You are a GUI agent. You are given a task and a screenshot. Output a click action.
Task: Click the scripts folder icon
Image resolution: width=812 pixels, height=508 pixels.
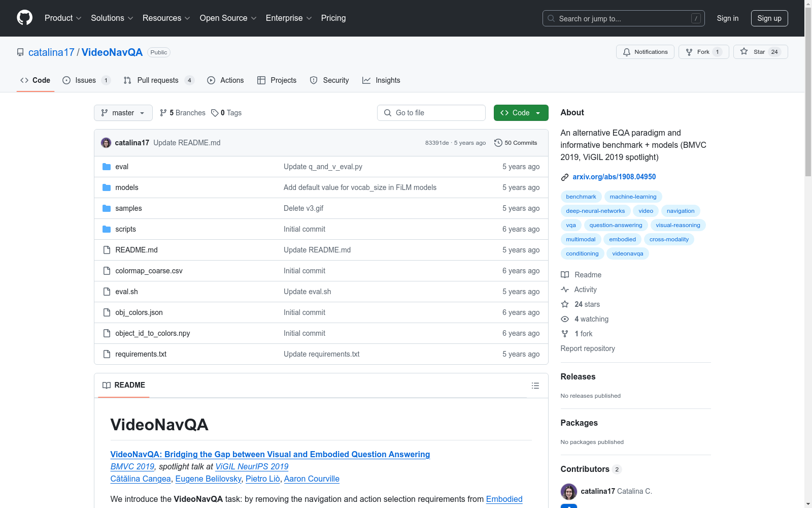[107, 229]
